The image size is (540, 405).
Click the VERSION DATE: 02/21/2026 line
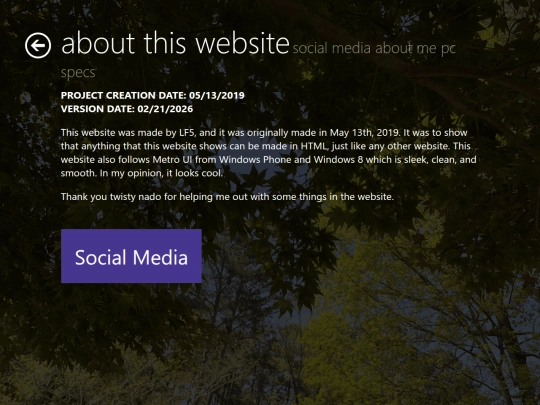pos(127,109)
